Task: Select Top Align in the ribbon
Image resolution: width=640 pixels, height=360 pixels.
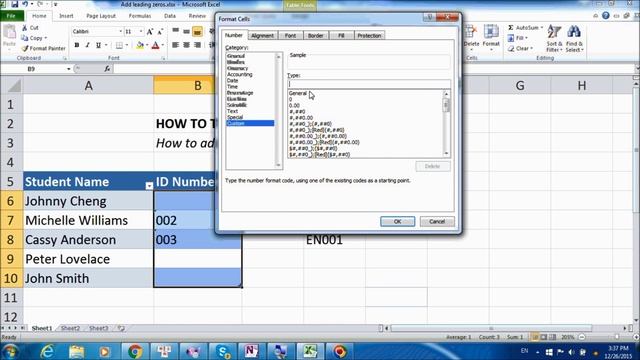Action: [x=176, y=31]
